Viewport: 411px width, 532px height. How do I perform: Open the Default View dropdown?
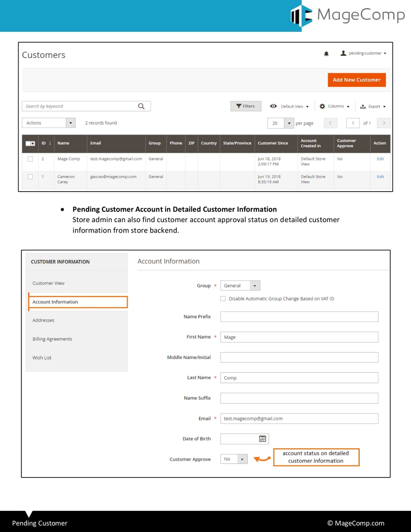point(295,106)
